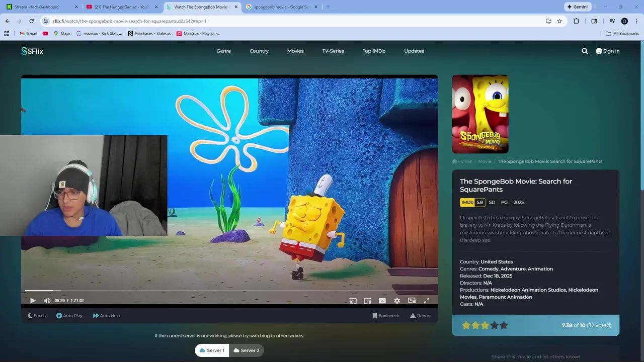Toggle closed captions in player
This screenshot has height=362, width=644.
click(x=382, y=301)
